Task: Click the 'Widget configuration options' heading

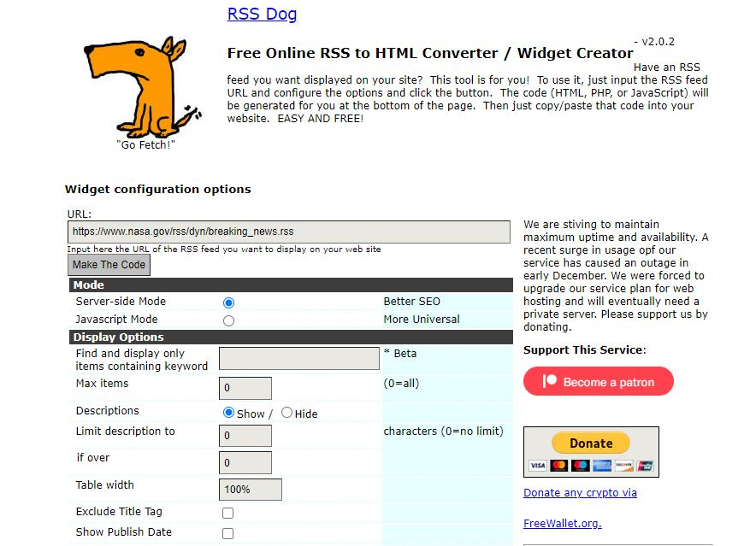Action: click(x=157, y=190)
